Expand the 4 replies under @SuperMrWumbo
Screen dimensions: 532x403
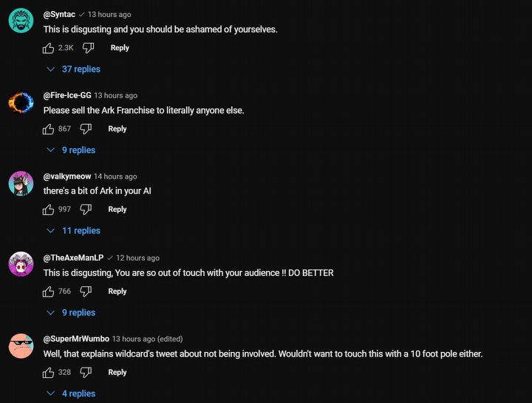point(72,394)
